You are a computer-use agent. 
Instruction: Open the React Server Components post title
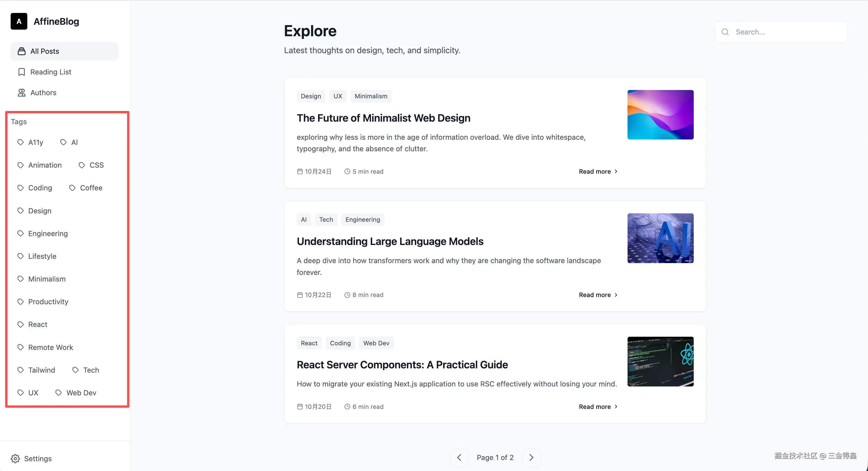tap(402, 365)
